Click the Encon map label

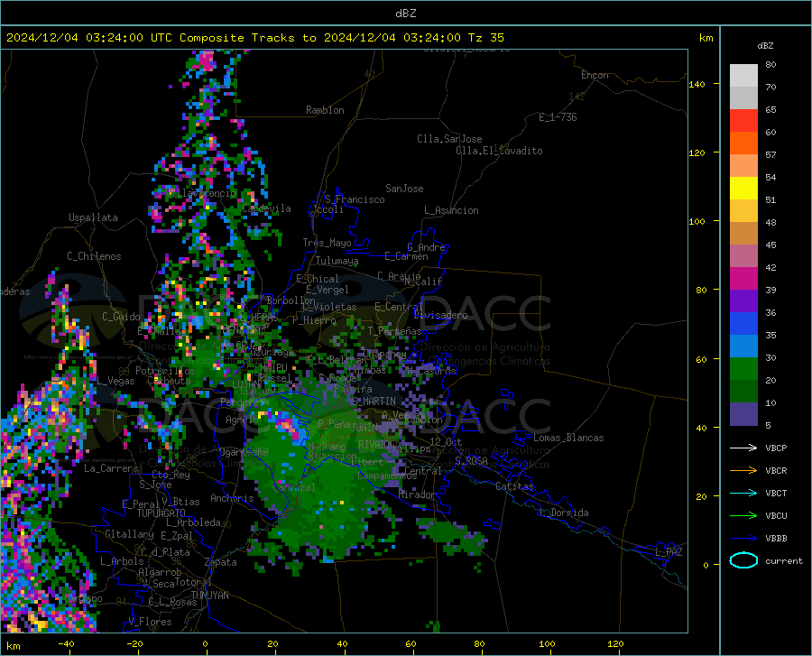(x=595, y=75)
